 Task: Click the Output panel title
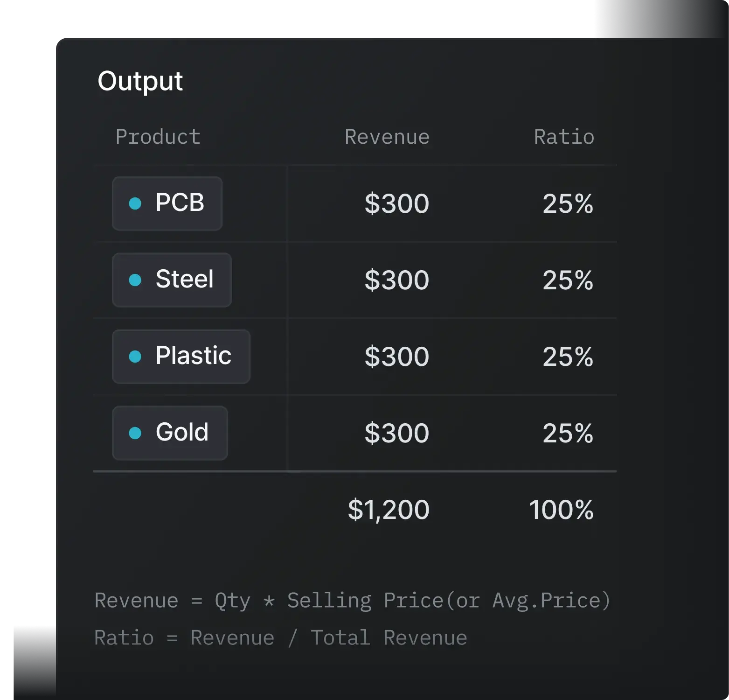[140, 81]
